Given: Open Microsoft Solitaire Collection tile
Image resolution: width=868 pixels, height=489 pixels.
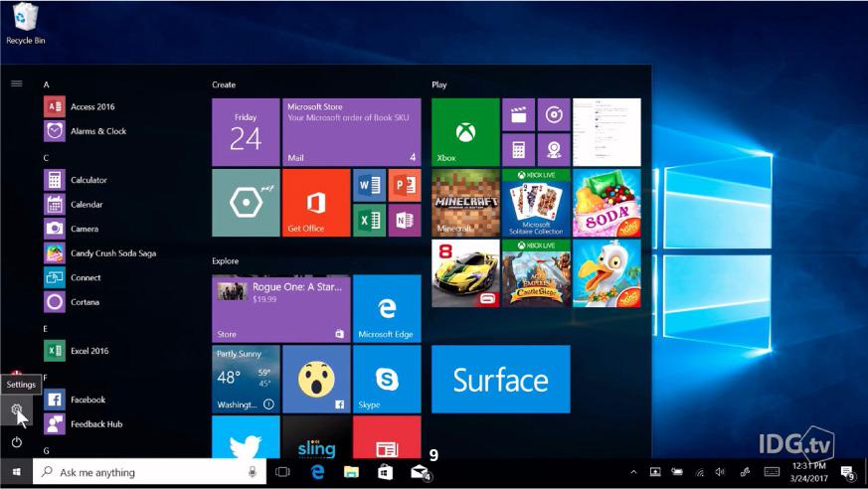Looking at the screenshot, I should pos(536,203).
